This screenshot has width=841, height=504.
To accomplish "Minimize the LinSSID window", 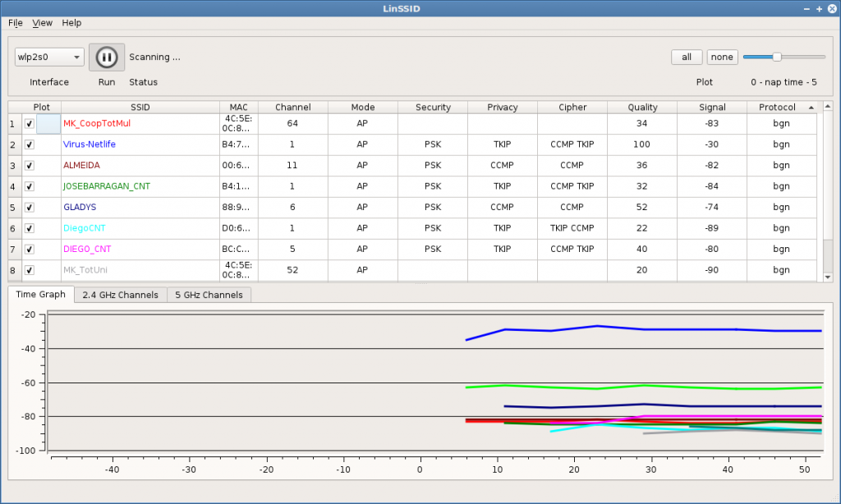I will point(807,8).
